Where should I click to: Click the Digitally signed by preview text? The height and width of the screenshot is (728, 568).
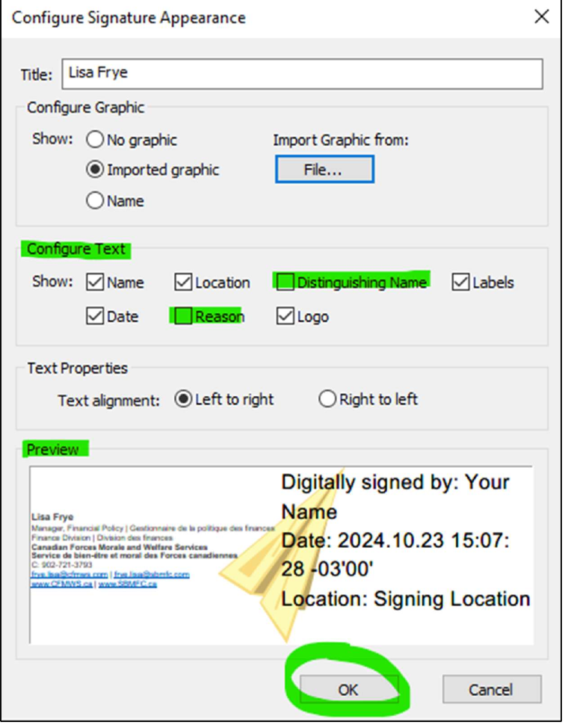[x=395, y=497]
